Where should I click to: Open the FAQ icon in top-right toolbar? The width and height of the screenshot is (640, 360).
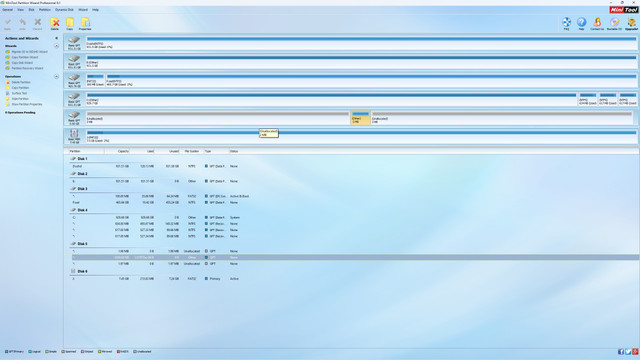click(567, 24)
